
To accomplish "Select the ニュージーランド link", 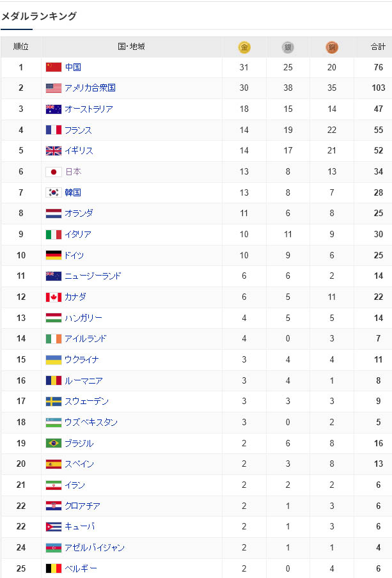I will coord(93,276).
